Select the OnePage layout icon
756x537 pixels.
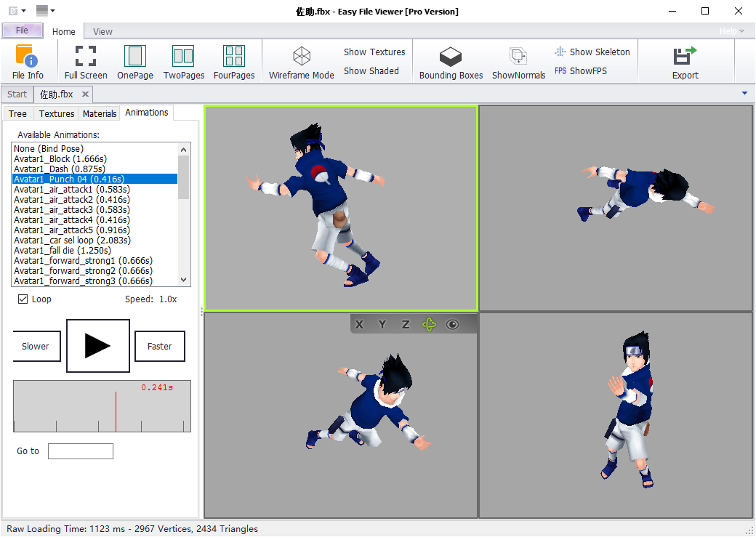pos(135,62)
